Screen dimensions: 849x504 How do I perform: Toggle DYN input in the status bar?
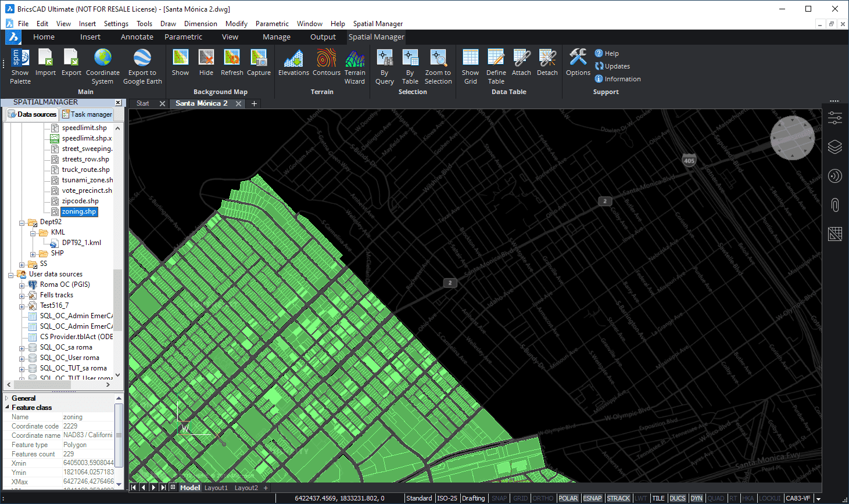pyautogui.click(x=697, y=498)
